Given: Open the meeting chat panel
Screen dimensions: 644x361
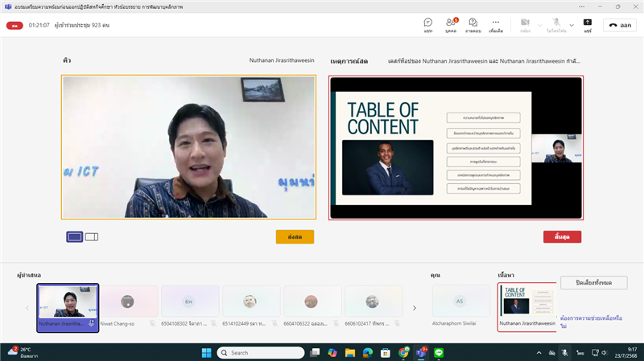Looking at the screenshot, I should click(427, 24).
